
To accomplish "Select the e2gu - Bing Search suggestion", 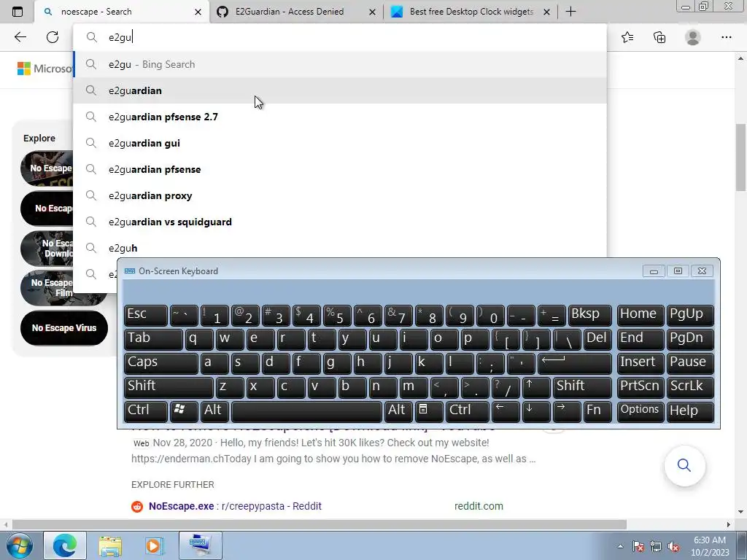I will tap(340, 64).
